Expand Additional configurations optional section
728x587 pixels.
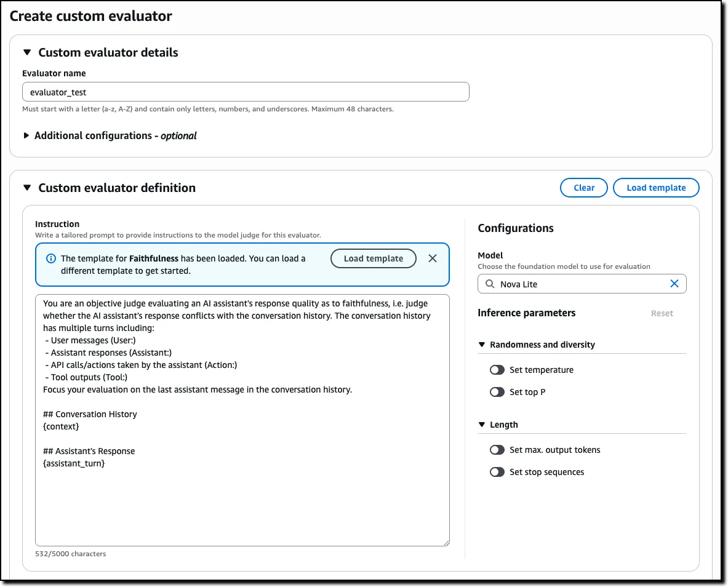pyautogui.click(x=27, y=136)
